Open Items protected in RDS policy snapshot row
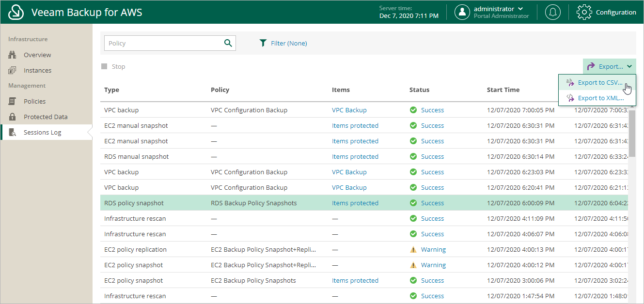The height and width of the screenshot is (304, 644). (355, 203)
